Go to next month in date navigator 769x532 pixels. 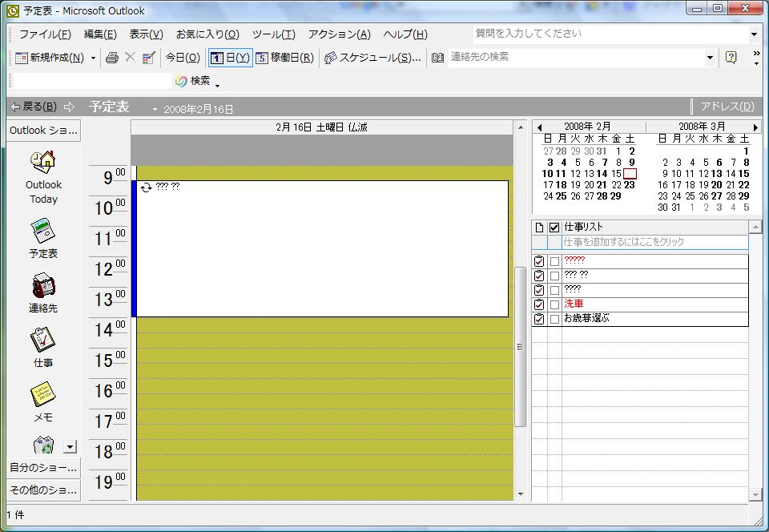pos(755,127)
